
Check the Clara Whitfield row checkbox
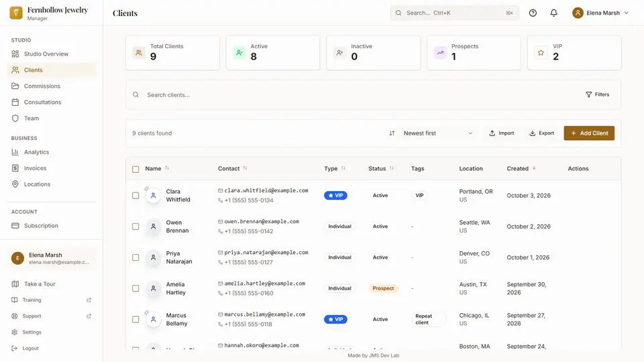tap(136, 195)
